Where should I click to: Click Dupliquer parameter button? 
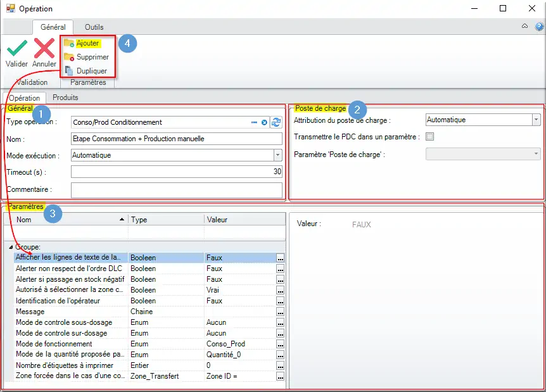86,71
